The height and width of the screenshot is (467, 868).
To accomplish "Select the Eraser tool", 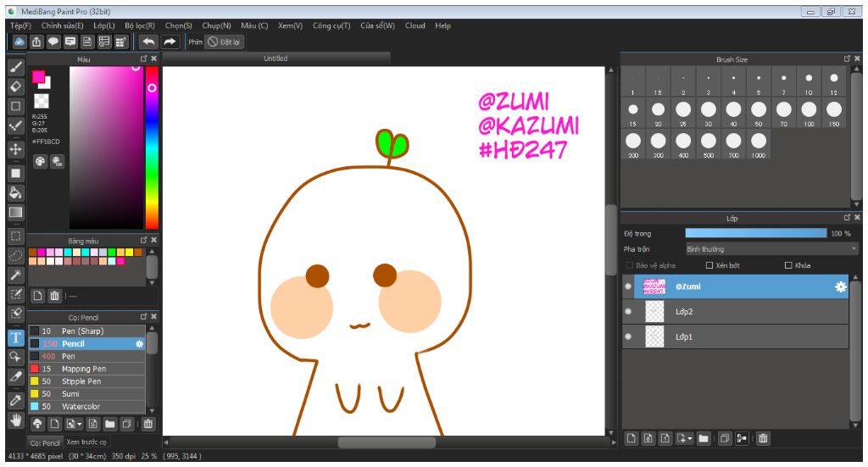I will pyautogui.click(x=15, y=86).
